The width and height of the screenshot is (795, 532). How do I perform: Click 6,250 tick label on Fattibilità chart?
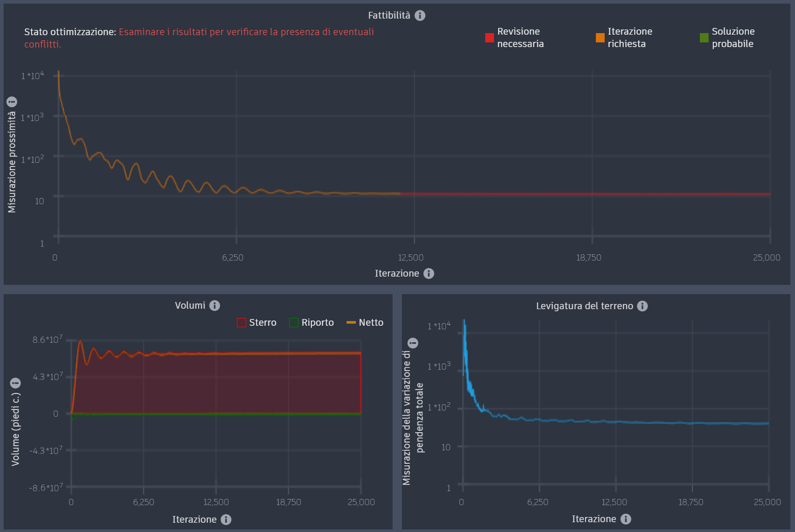click(x=233, y=257)
